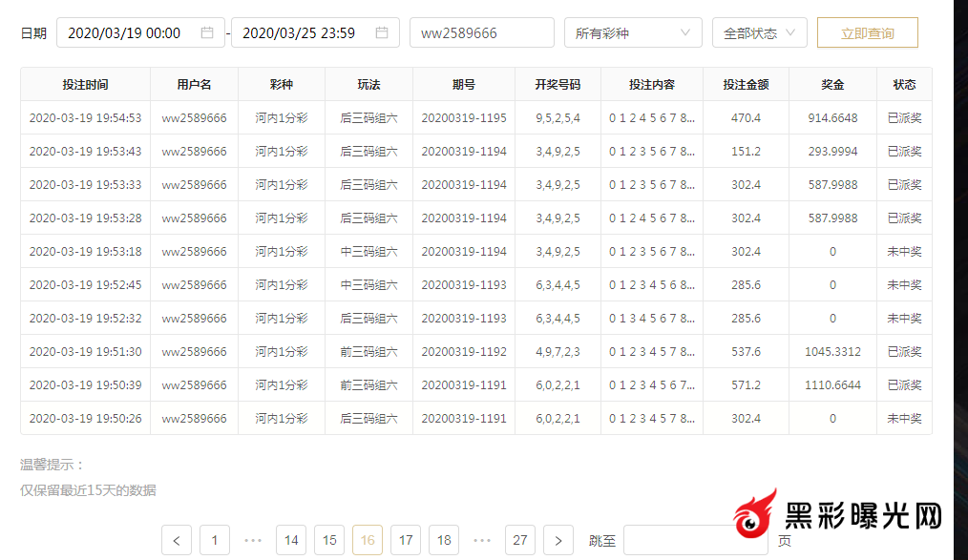
Task: Select the row with 期号 20200319-1195
Action: coord(464,118)
